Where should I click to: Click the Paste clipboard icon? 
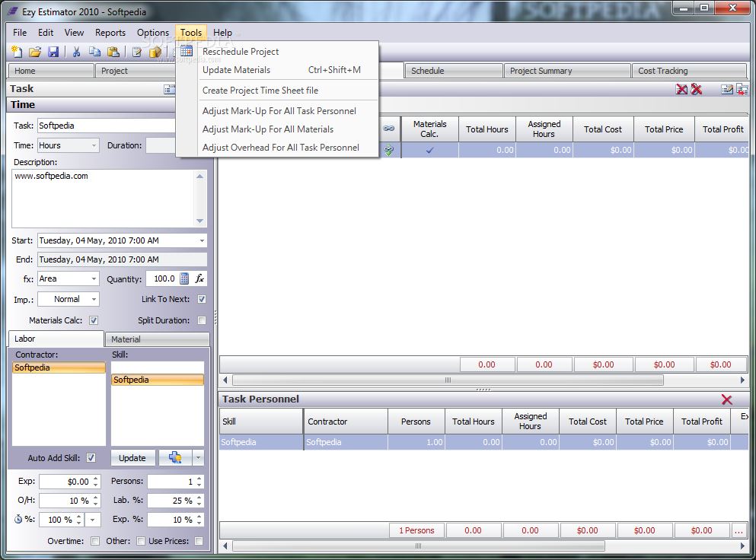click(113, 52)
